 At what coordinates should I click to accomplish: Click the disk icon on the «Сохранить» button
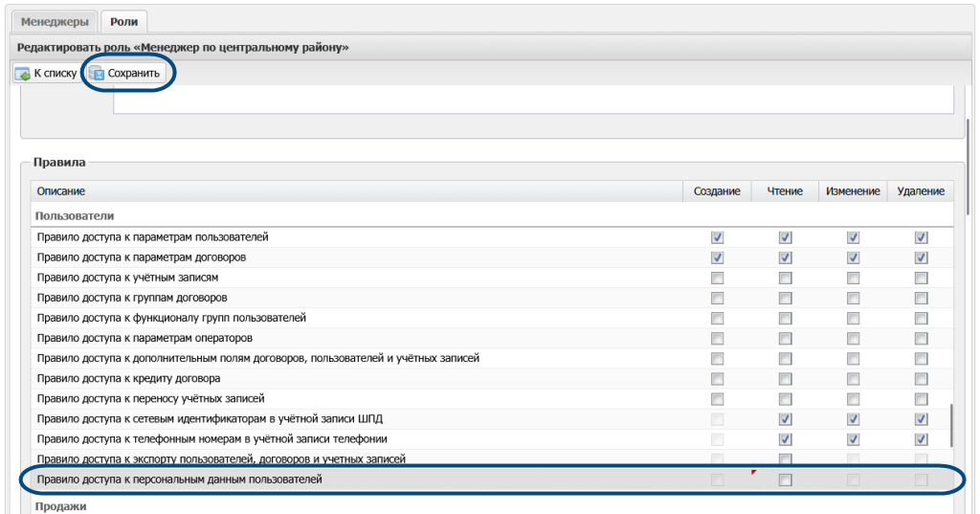(97, 74)
